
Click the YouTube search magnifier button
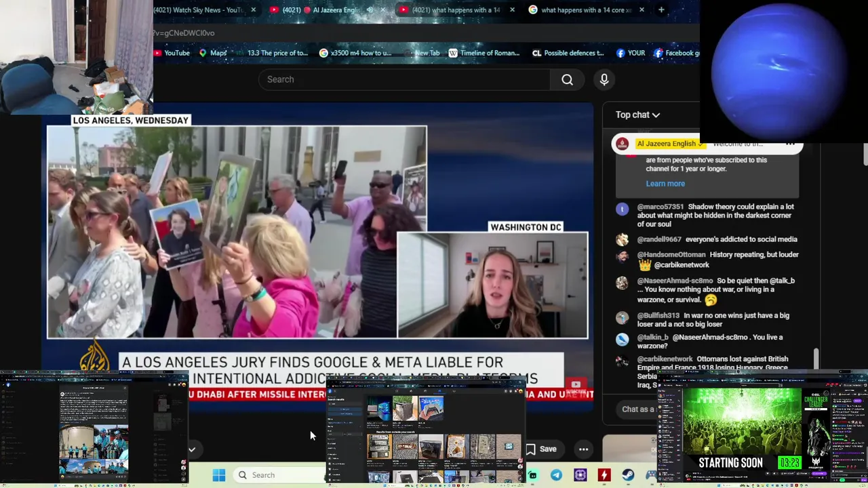(x=567, y=80)
